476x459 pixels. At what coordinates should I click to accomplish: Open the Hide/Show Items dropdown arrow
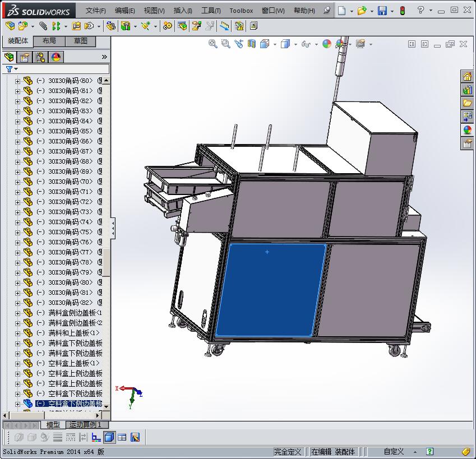[316, 45]
